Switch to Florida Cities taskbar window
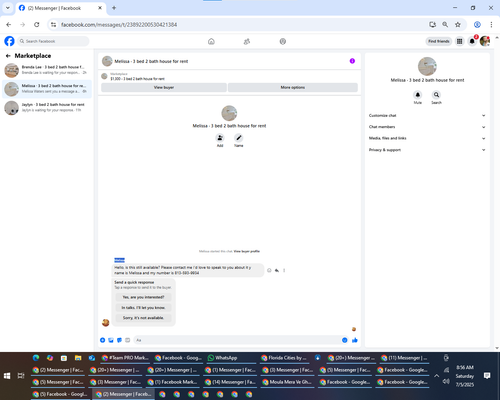The image size is (500, 400). 285,358
